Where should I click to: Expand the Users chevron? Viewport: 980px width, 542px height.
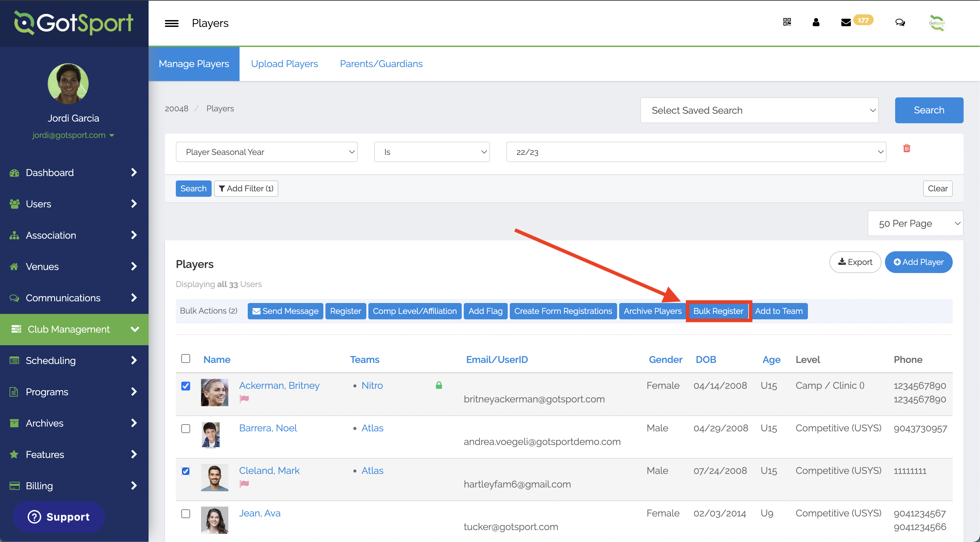[x=134, y=204]
